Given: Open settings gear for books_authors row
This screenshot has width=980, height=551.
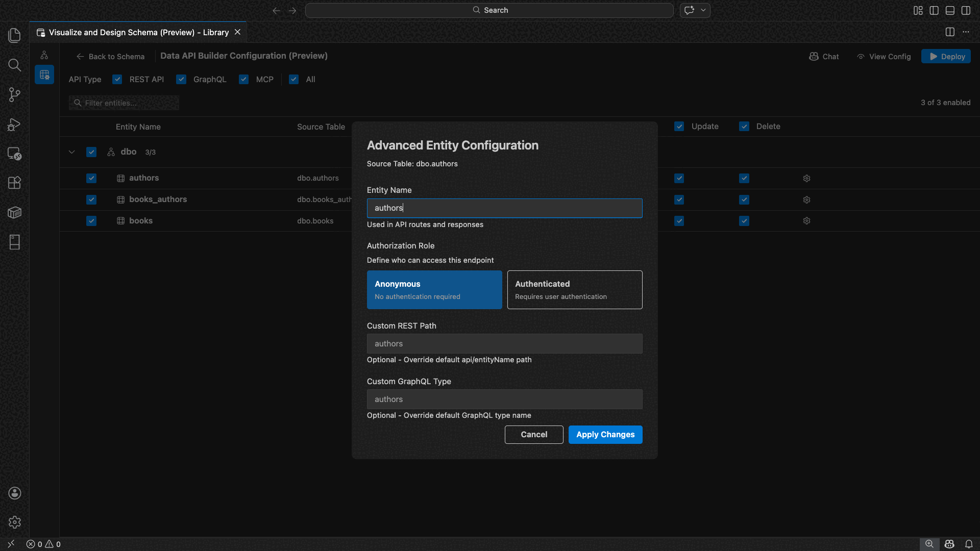Looking at the screenshot, I should (x=806, y=199).
